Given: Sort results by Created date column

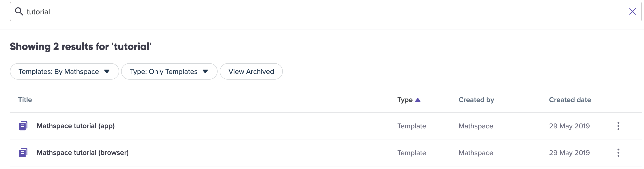Looking at the screenshot, I should click(570, 100).
